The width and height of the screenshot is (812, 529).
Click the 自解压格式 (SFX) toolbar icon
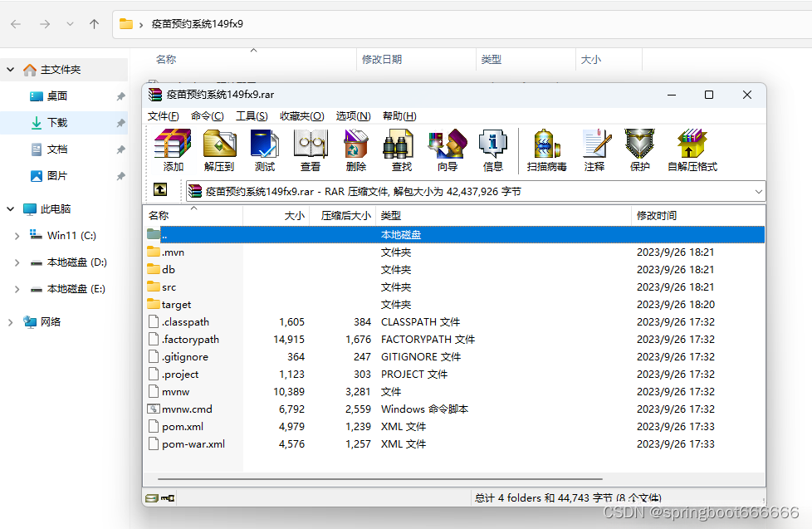pos(692,143)
